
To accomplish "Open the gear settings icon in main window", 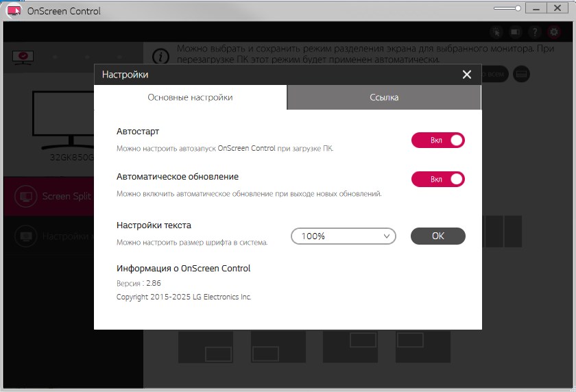I will pyautogui.click(x=554, y=32).
